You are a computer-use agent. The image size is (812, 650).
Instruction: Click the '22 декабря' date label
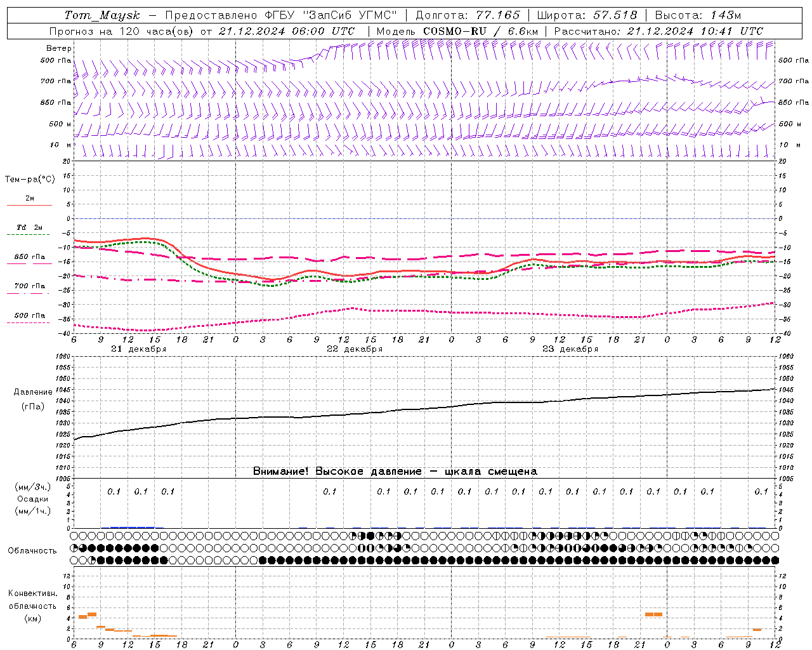(x=355, y=349)
